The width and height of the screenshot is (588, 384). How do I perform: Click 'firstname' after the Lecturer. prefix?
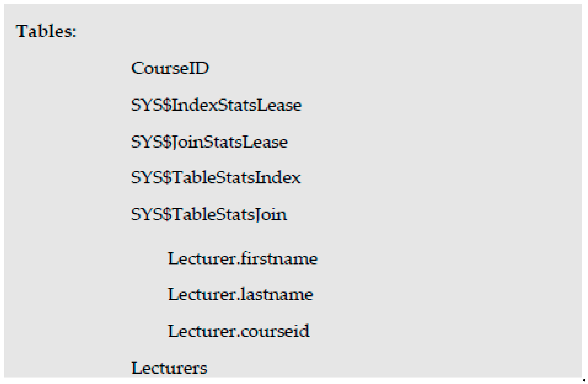[279, 259]
